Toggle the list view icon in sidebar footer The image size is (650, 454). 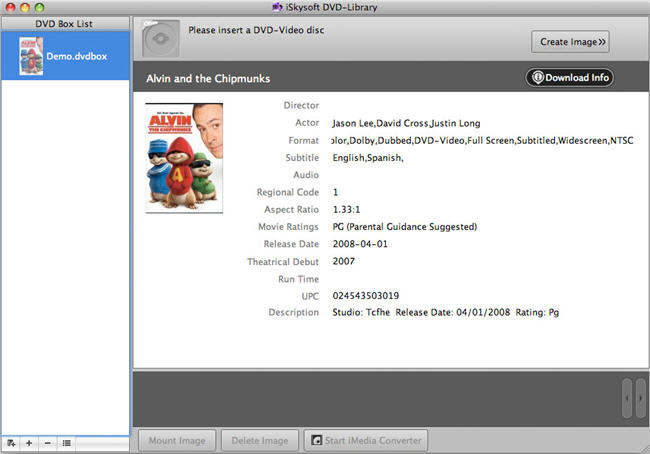coord(66,443)
